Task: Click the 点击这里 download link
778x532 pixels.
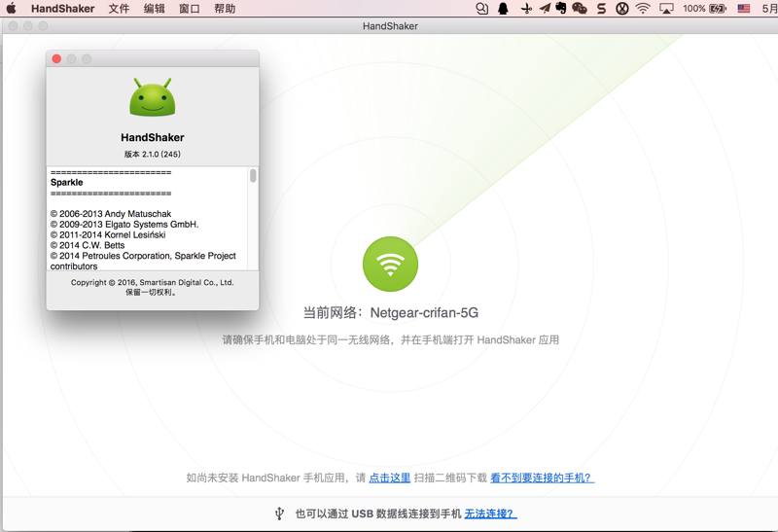Action: tap(390, 478)
